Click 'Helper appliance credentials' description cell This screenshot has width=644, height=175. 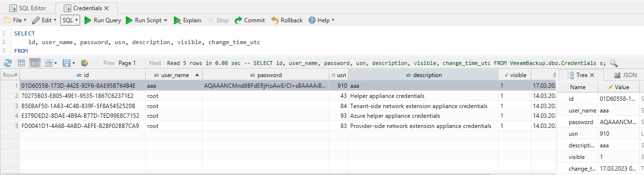point(424,96)
